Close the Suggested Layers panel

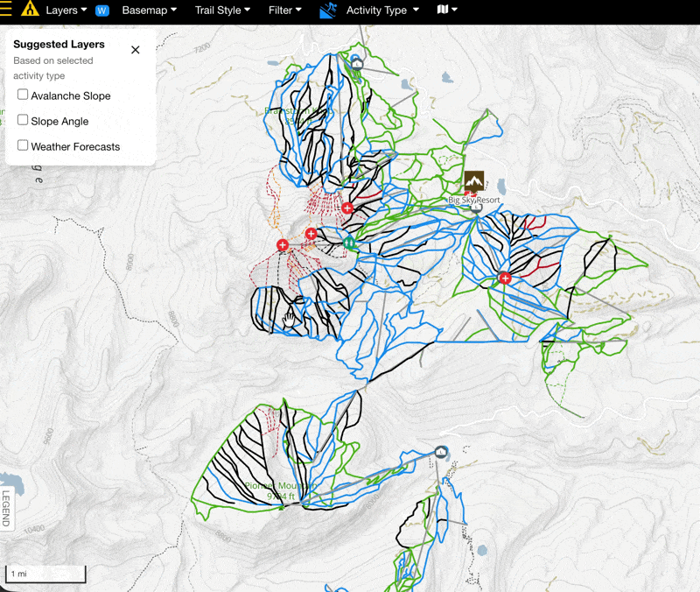(x=136, y=50)
